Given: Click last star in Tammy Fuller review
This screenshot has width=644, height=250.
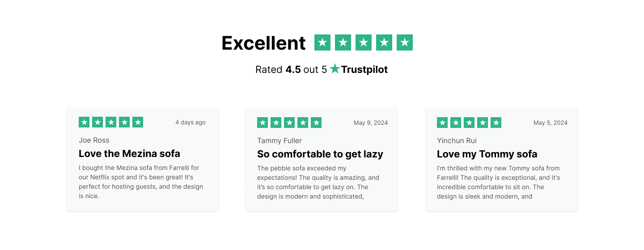Looking at the screenshot, I should (x=316, y=123).
